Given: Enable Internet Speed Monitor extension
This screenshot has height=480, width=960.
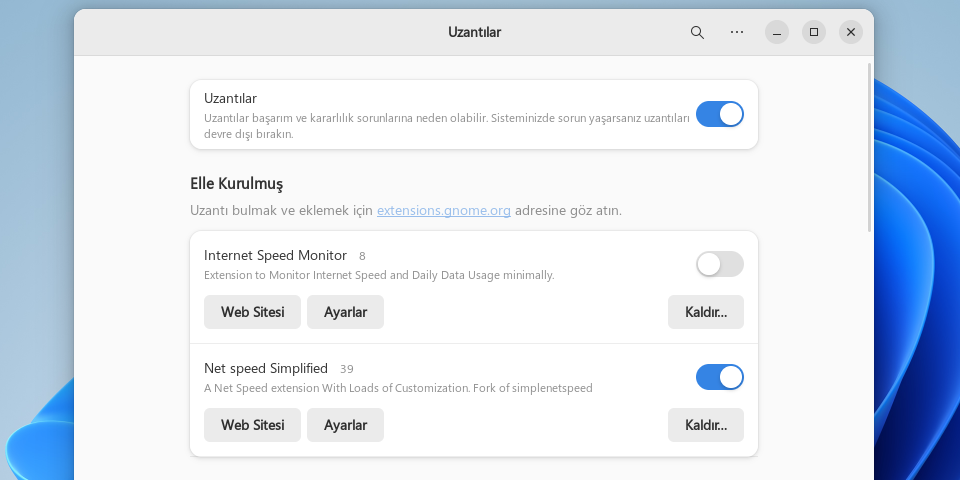Looking at the screenshot, I should (x=719, y=264).
